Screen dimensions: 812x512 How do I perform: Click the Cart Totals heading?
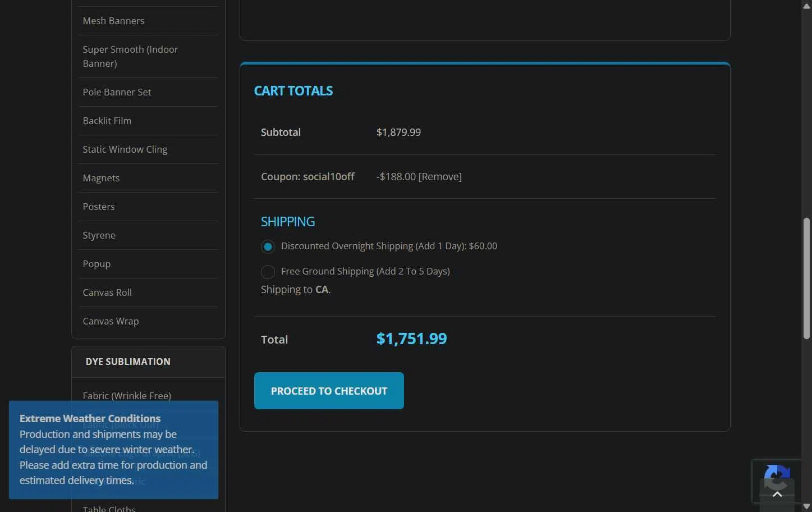point(293,91)
